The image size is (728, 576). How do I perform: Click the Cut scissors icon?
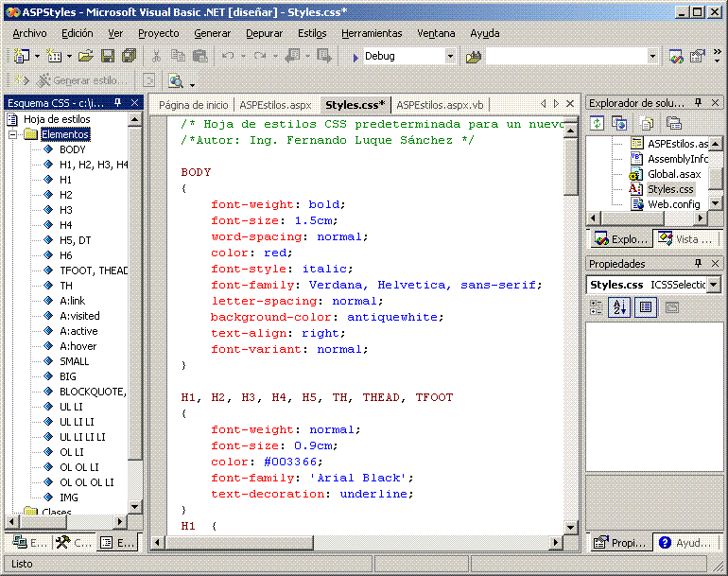(156, 56)
